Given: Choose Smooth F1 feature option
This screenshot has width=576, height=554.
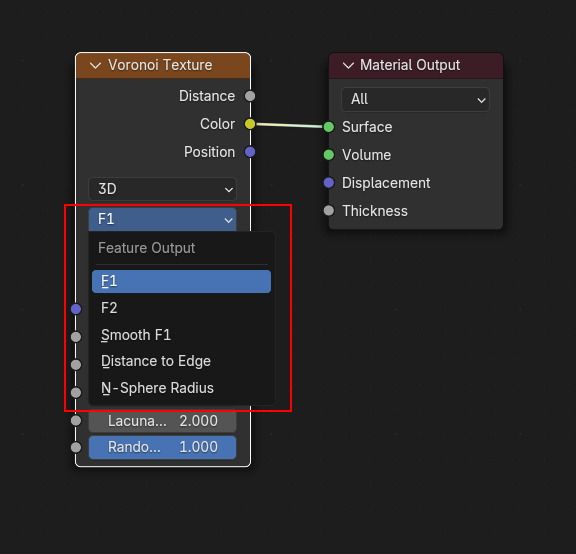Looking at the screenshot, I should click(181, 335).
